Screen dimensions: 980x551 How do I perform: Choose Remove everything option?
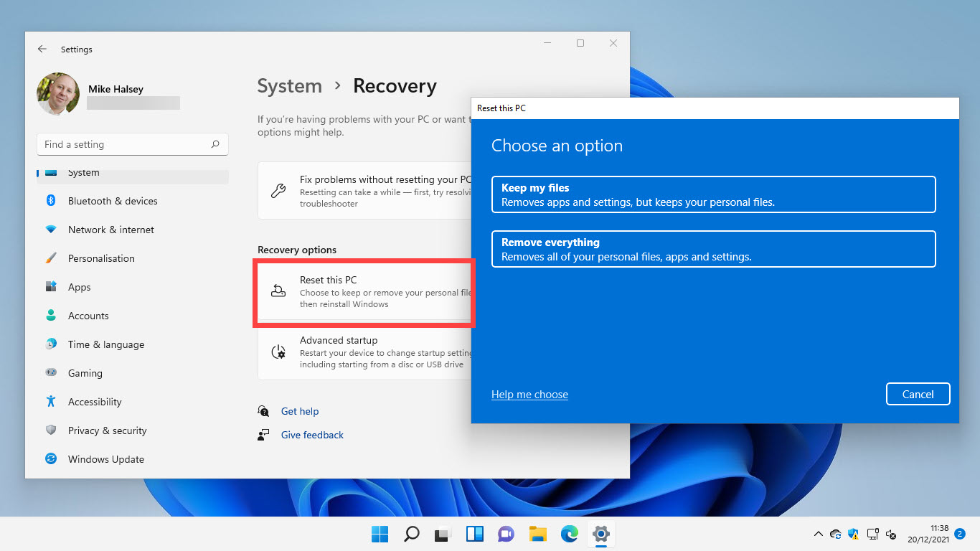[x=713, y=249]
